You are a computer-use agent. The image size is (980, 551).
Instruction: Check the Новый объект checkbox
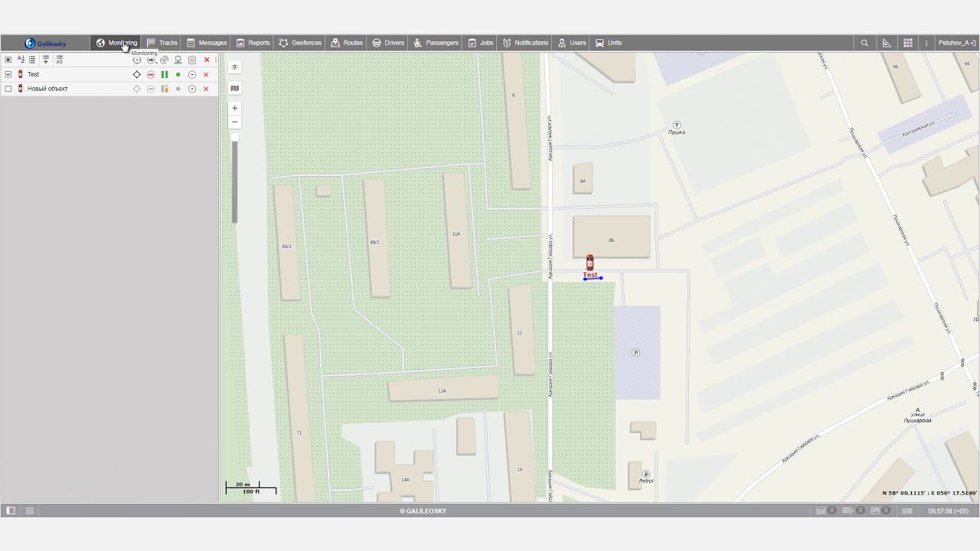click(x=8, y=89)
